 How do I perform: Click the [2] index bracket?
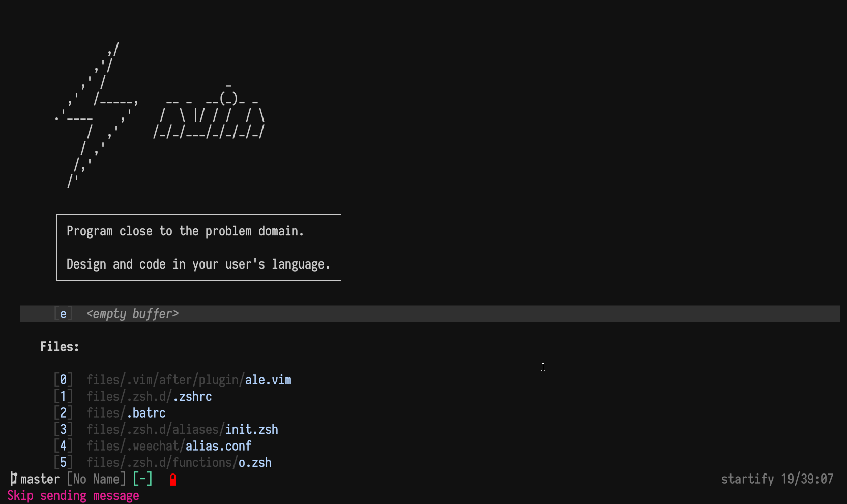(x=63, y=413)
